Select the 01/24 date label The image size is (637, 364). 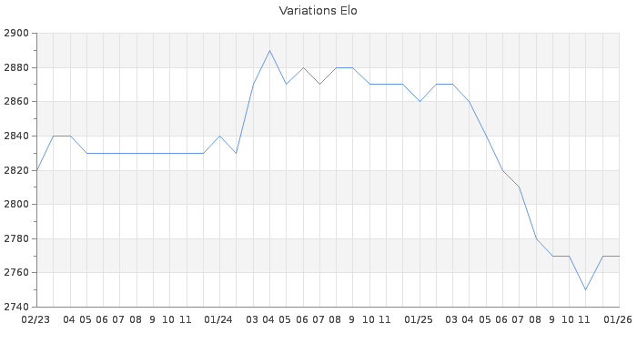pyautogui.click(x=219, y=319)
